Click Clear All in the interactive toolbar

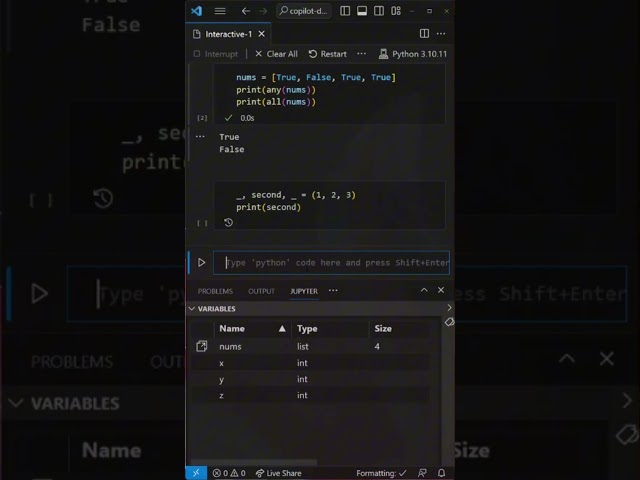pyautogui.click(x=276, y=54)
